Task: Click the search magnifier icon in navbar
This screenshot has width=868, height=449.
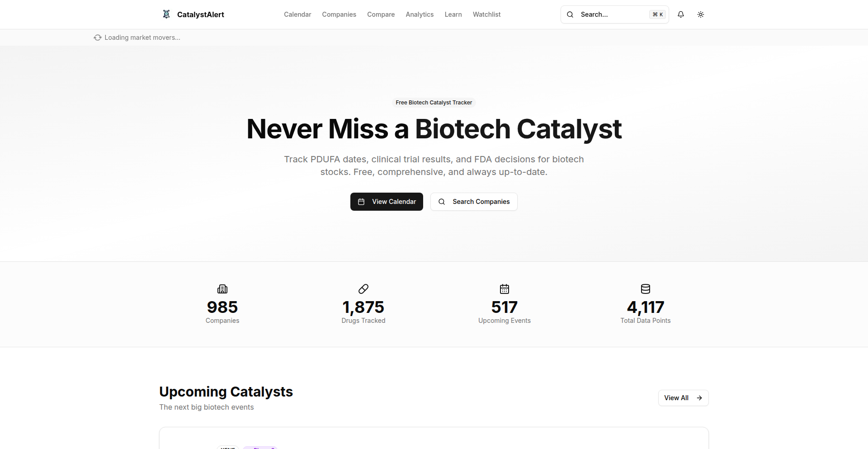Action: 570,14
